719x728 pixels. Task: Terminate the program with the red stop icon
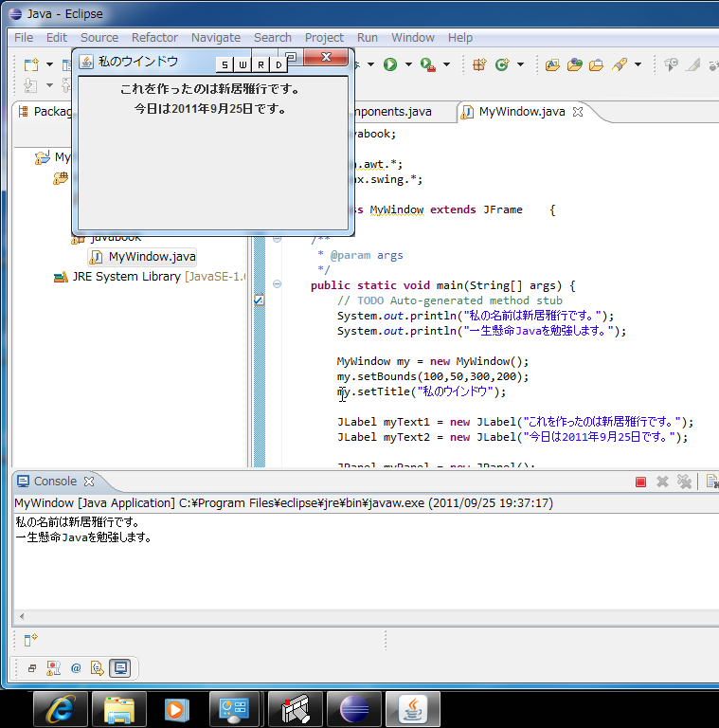pos(640,482)
